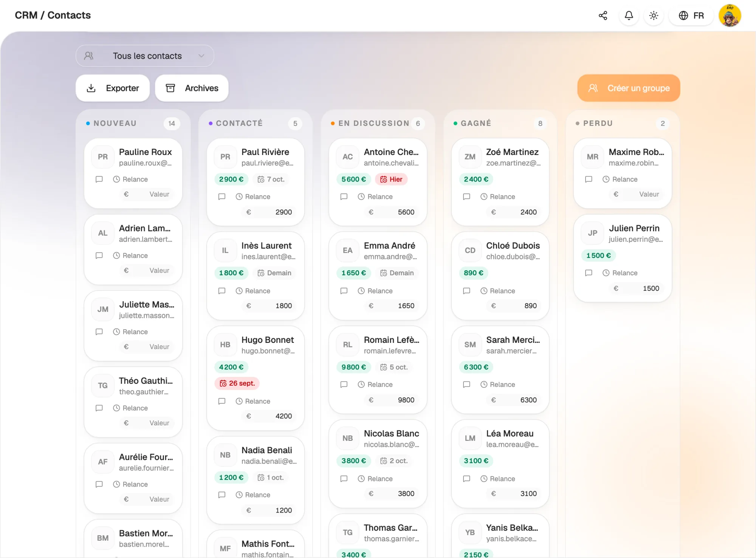Edit value 2900 on Paul Rivière card
This screenshot has height=558, width=756.
pyautogui.click(x=270, y=212)
